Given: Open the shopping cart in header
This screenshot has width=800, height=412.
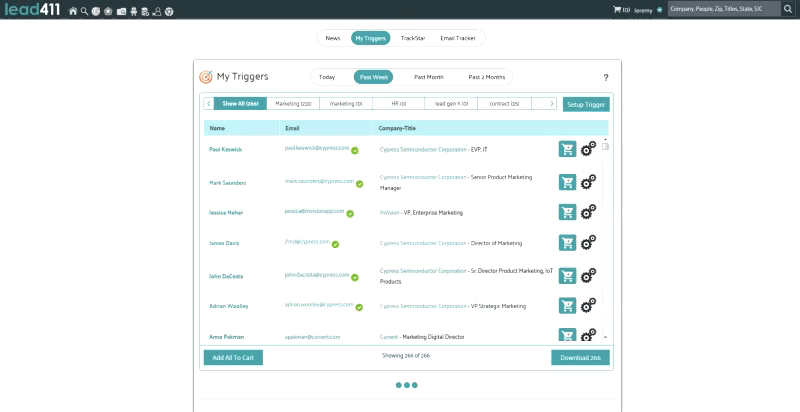Looking at the screenshot, I should [618, 10].
